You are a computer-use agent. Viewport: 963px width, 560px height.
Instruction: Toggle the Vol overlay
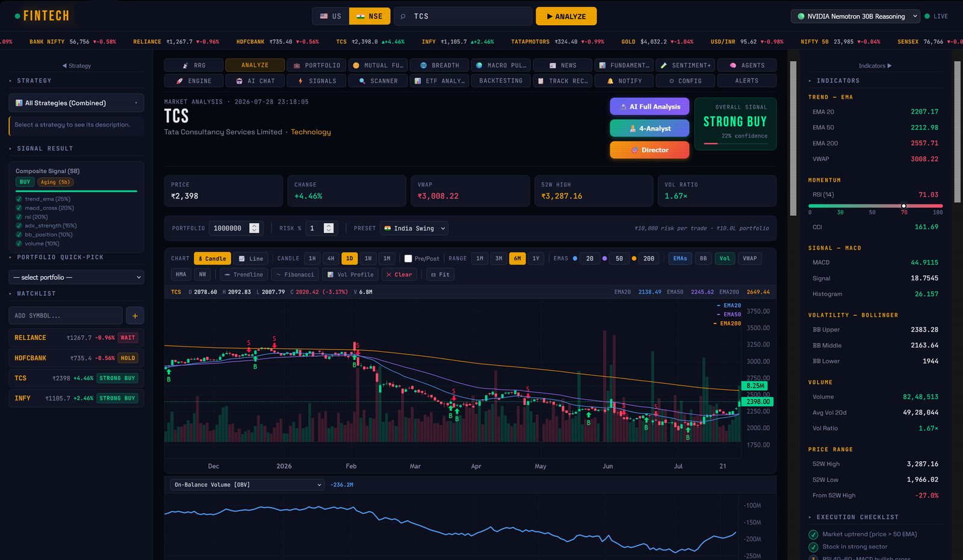(725, 259)
